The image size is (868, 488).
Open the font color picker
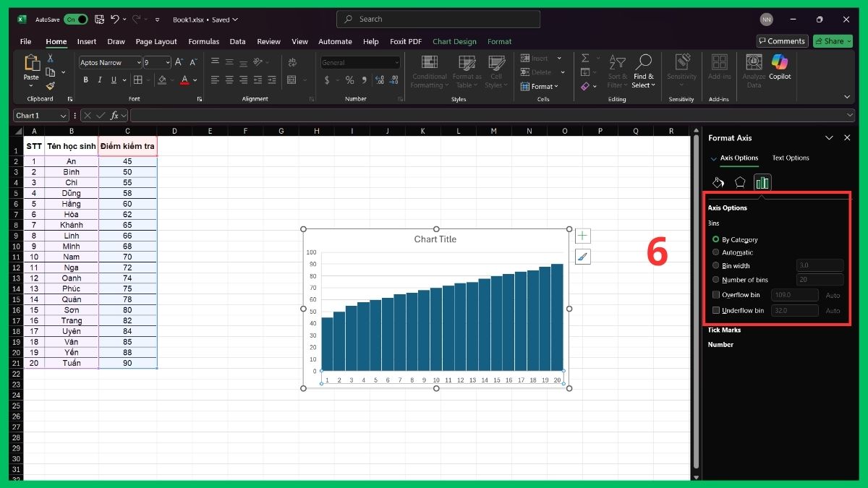(x=186, y=80)
